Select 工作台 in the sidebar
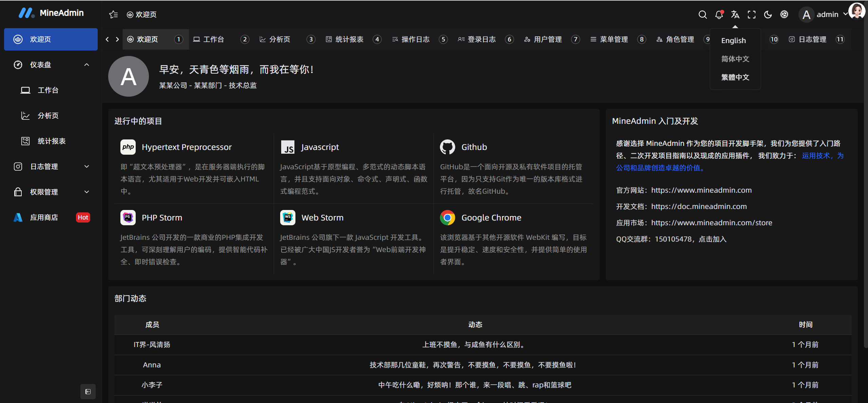Screen dimensions: 868x403 48,90
